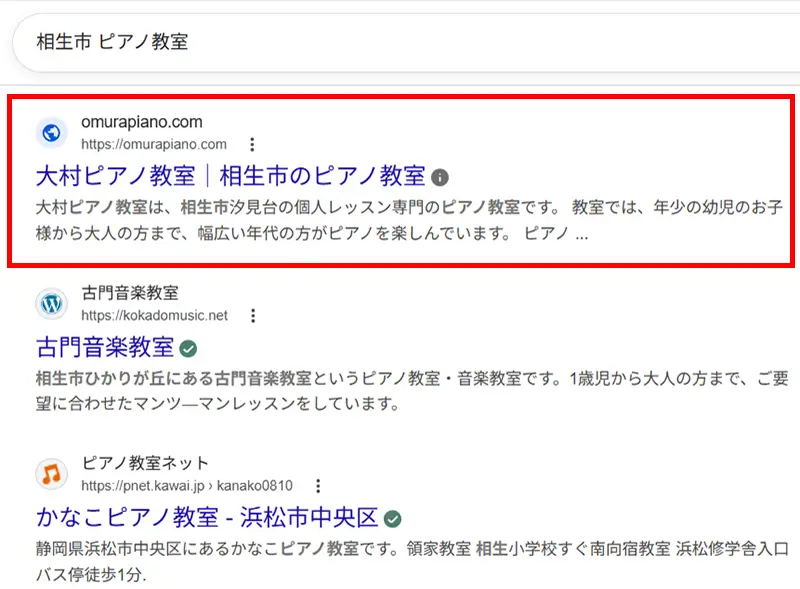Screen dimensions: 800x589
Task: Expand the three-dot menu next to pnet.kawai.jp URL
Action: [x=318, y=486]
